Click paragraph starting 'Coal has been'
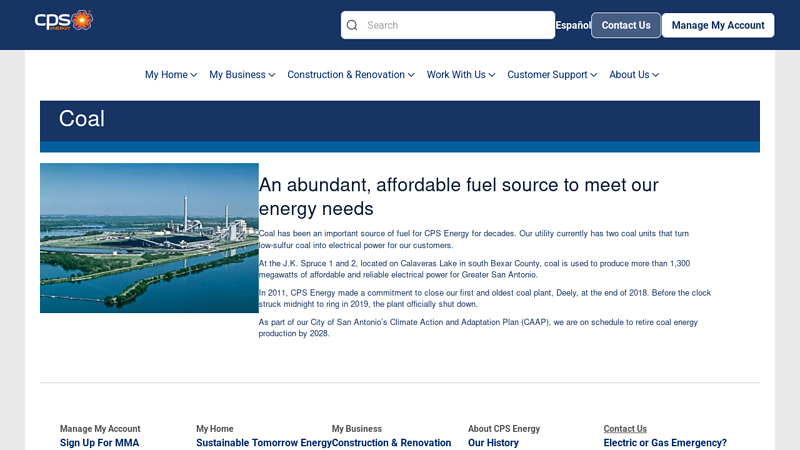Viewport: 800px width, 450px height. [x=473, y=239]
